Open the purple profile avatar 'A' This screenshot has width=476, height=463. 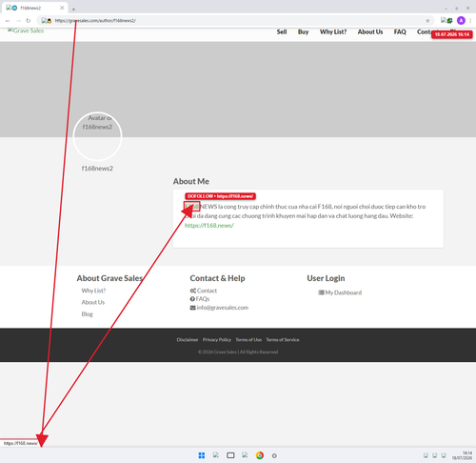461,21
